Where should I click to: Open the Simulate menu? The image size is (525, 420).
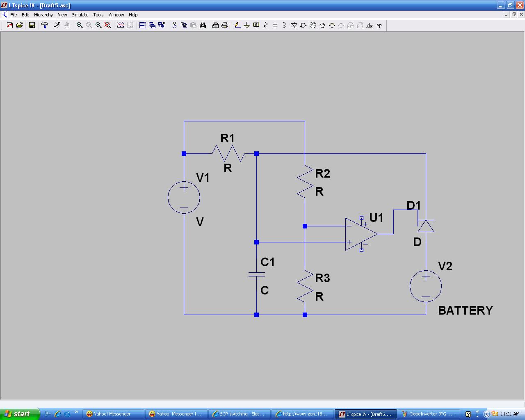80,15
